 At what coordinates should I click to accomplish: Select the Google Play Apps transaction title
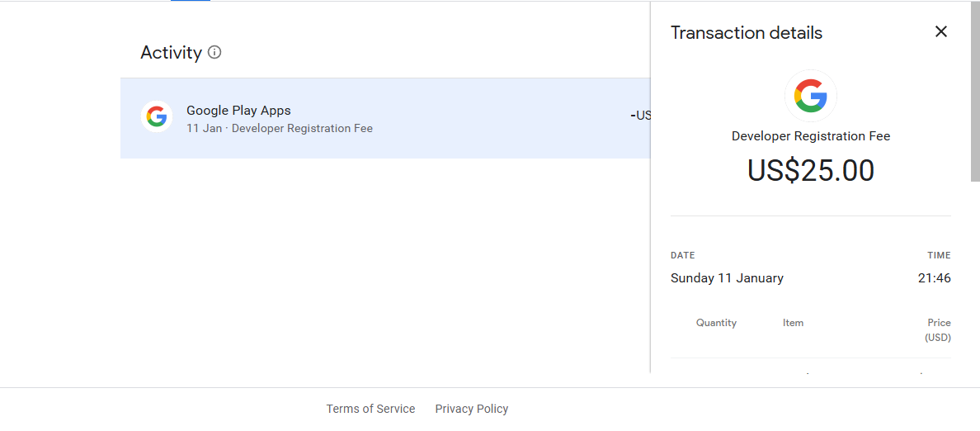point(238,111)
